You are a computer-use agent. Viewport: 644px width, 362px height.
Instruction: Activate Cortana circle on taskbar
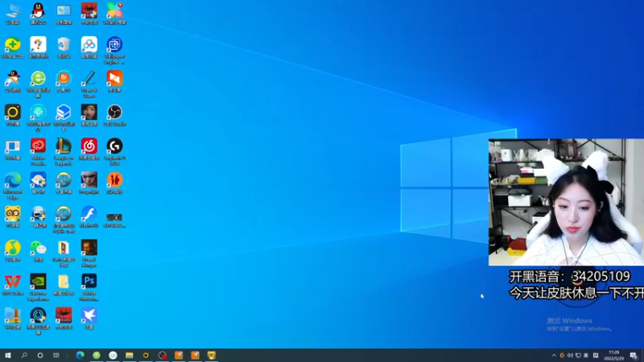click(40, 355)
